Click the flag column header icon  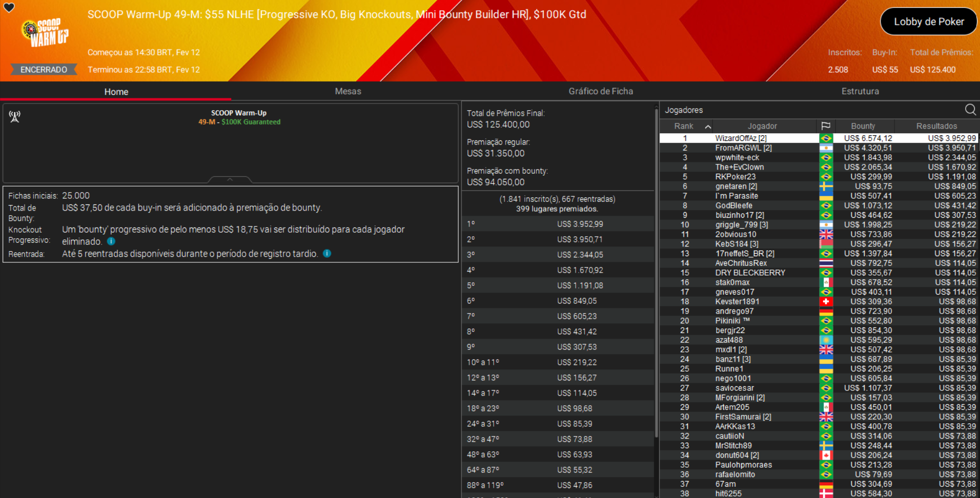826,126
